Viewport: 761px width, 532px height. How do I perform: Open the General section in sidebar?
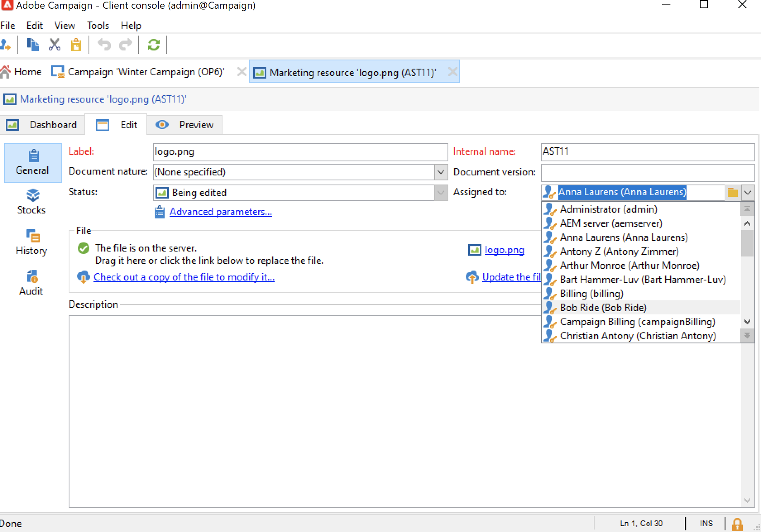click(33, 163)
